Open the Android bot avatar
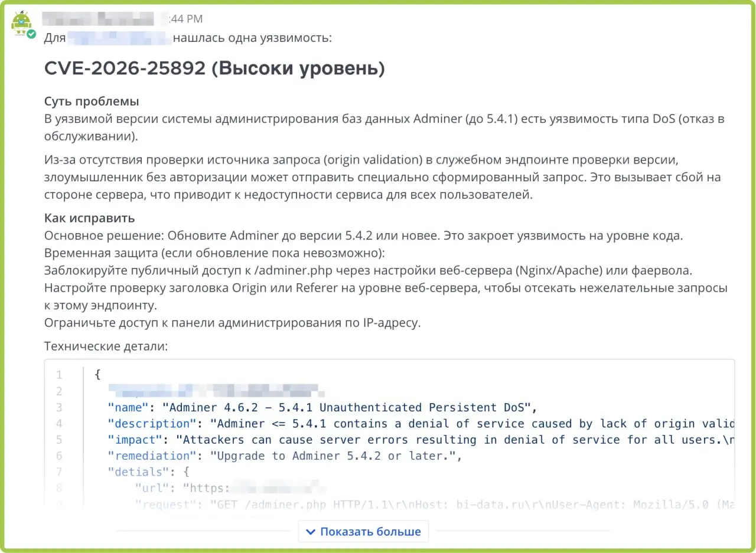The height and width of the screenshot is (553, 756). click(x=22, y=23)
